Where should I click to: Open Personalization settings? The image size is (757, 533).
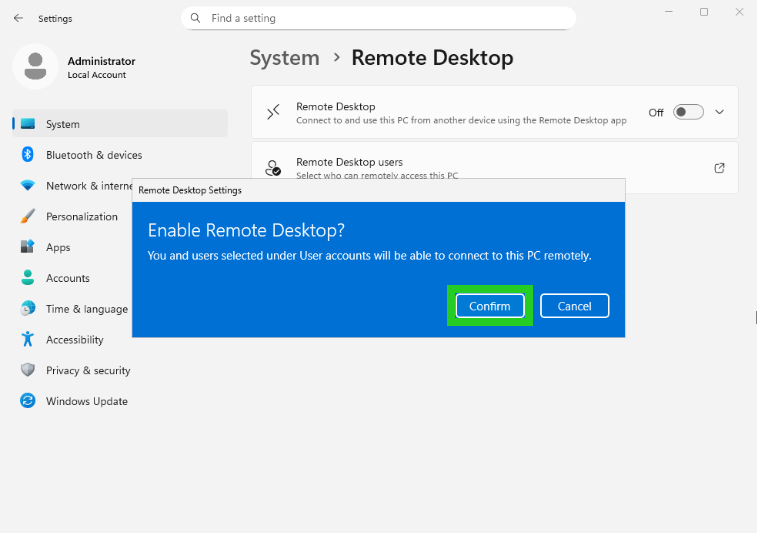(x=72, y=216)
